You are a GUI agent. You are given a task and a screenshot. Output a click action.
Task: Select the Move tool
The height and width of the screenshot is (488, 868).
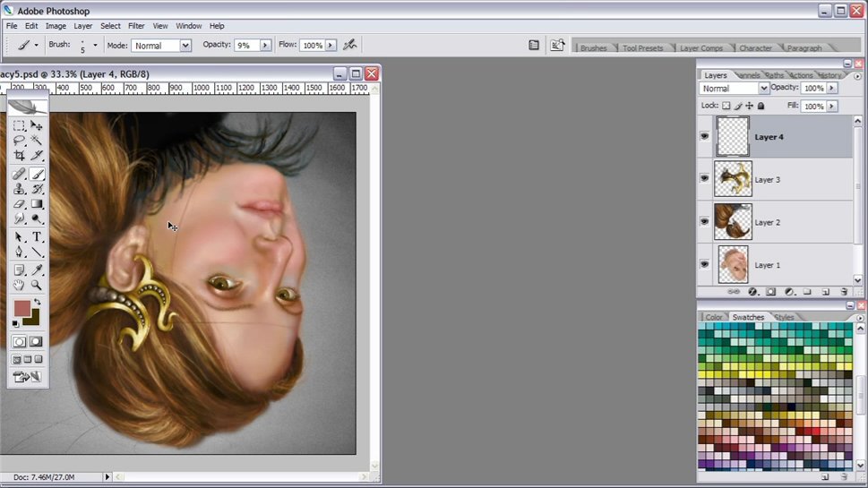point(37,126)
